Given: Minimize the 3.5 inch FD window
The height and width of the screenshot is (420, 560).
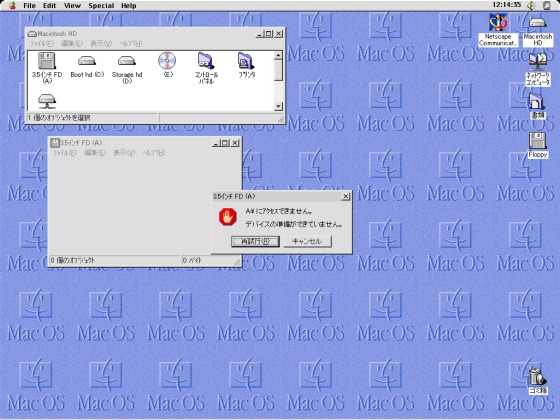Looking at the screenshot, I should pos(216,143).
